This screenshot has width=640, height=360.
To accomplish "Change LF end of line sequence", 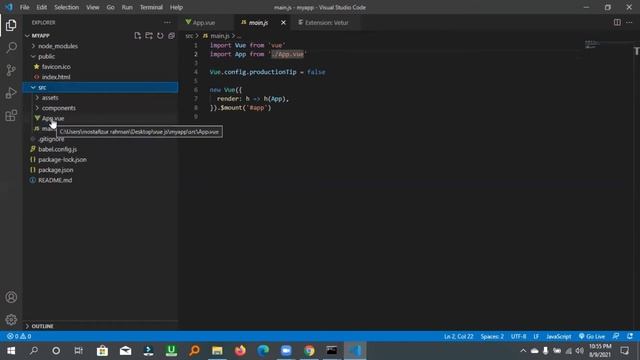I will pos(536,336).
